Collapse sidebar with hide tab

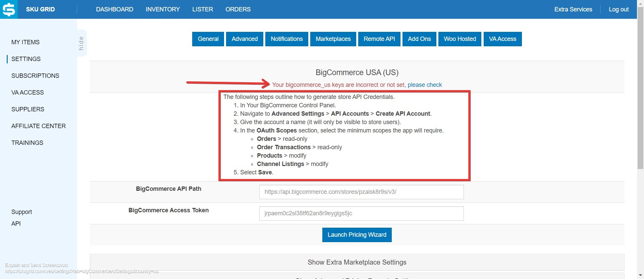pyautogui.click(x=82, y=43)
